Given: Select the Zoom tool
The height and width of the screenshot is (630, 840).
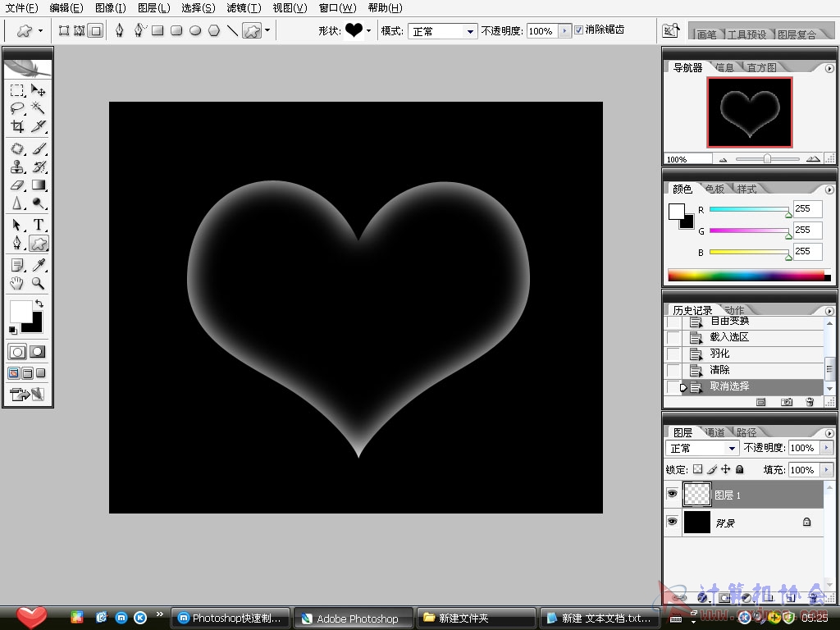Looking at the screenshot, I should [x=38, y=283].
